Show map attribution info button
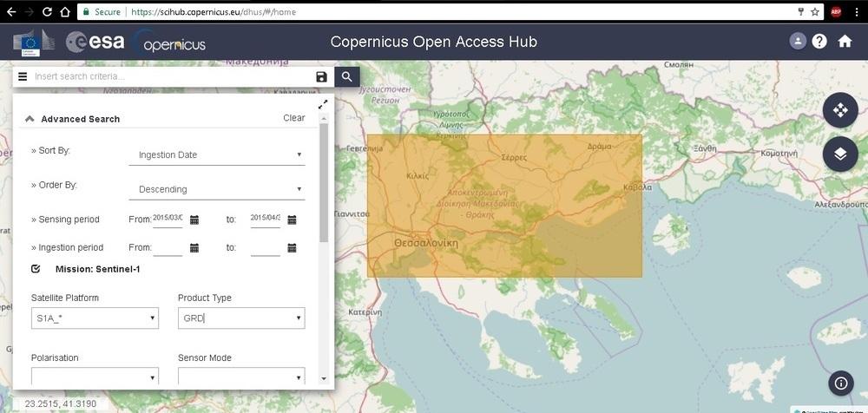Screen dimensions: 868x413 [840, 383]
